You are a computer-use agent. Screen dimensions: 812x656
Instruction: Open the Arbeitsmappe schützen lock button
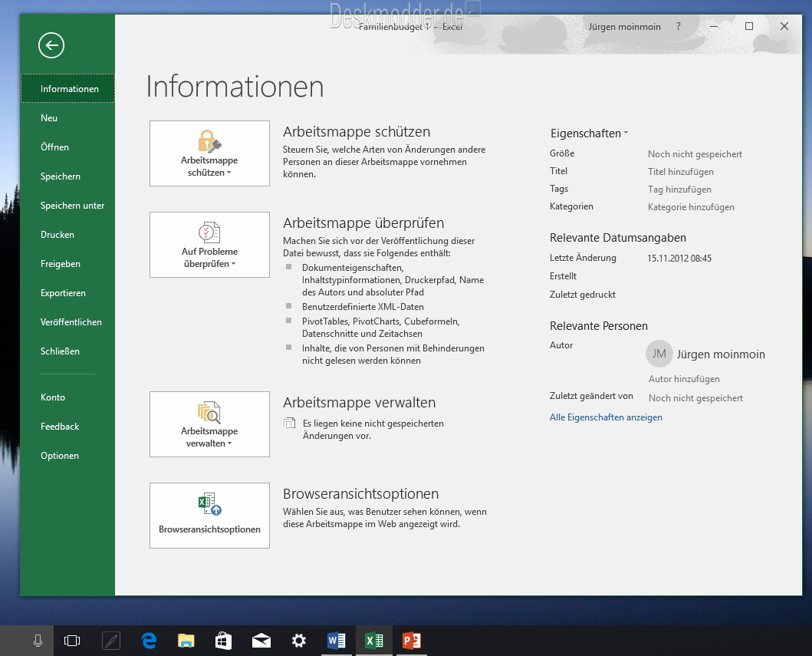pyautogui.click(x=209, y=153)
